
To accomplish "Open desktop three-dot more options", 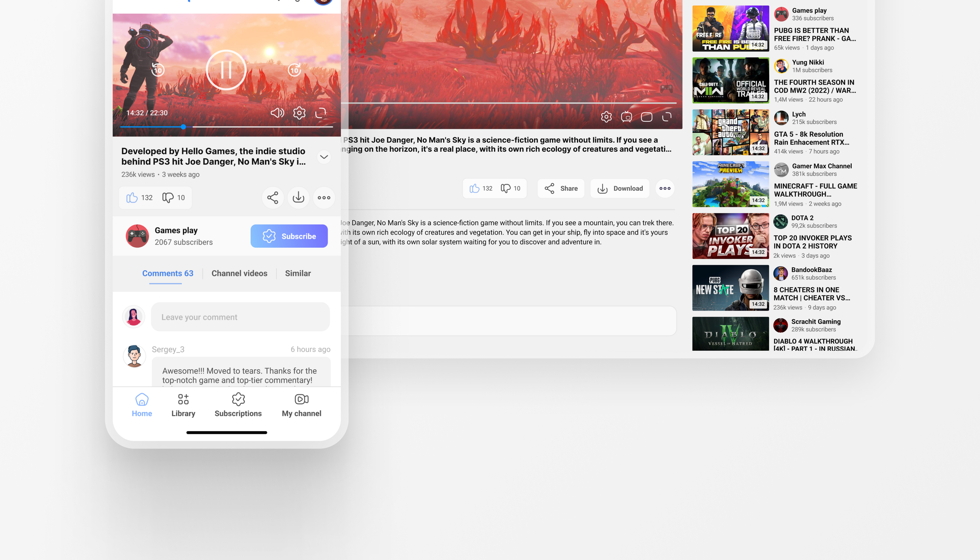I will click(x=665, y=188).
